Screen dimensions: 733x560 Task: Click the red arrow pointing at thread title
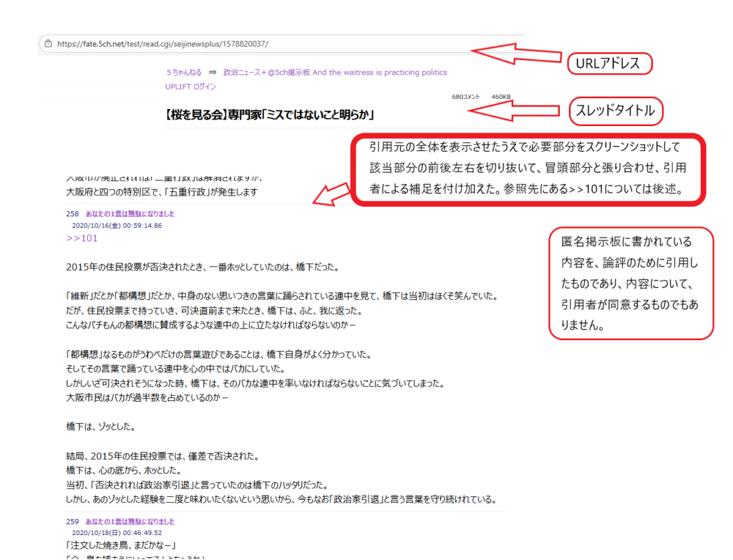point(515,110)
